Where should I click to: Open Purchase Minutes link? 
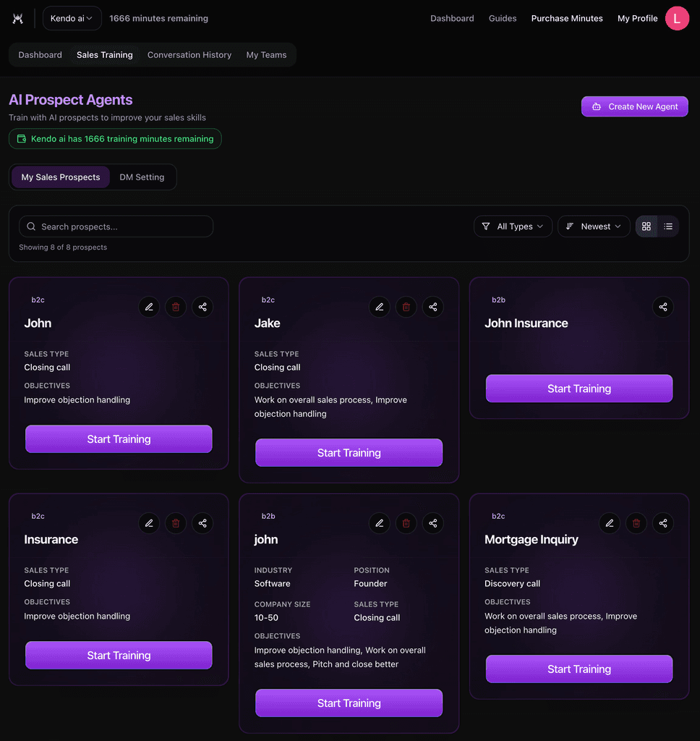567,18
